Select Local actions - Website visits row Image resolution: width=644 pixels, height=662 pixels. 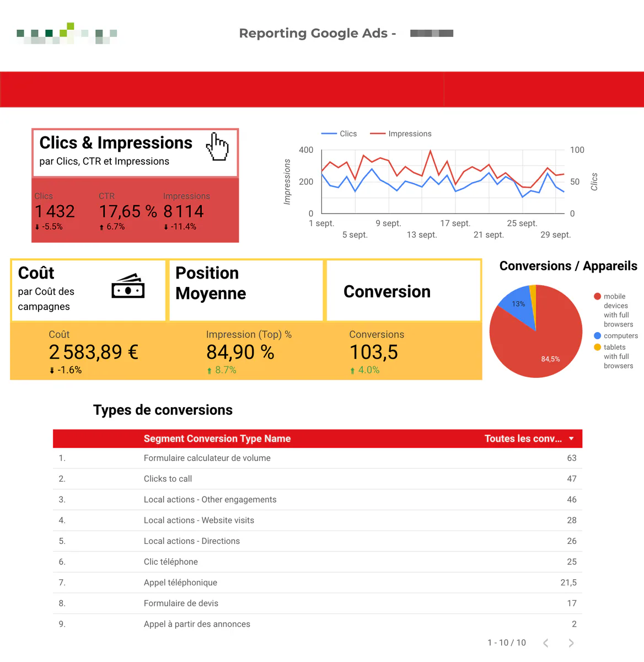[318, 520]
